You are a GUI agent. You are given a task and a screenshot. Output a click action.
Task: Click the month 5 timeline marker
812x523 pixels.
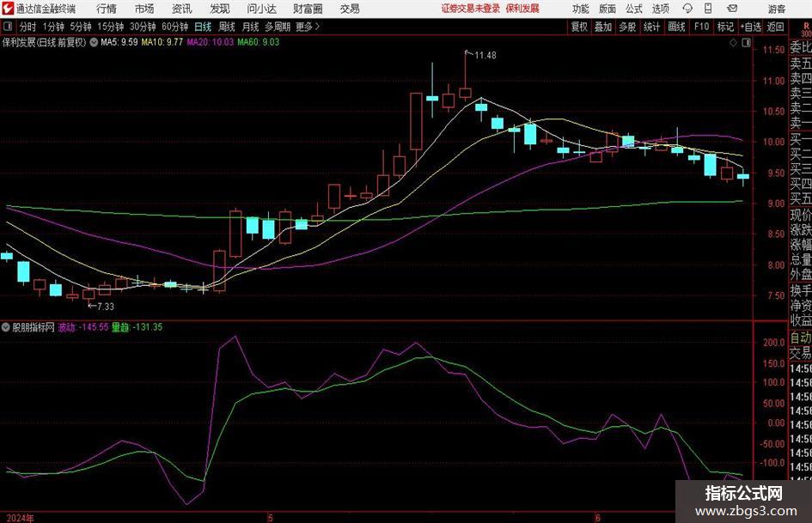[270, 518]
